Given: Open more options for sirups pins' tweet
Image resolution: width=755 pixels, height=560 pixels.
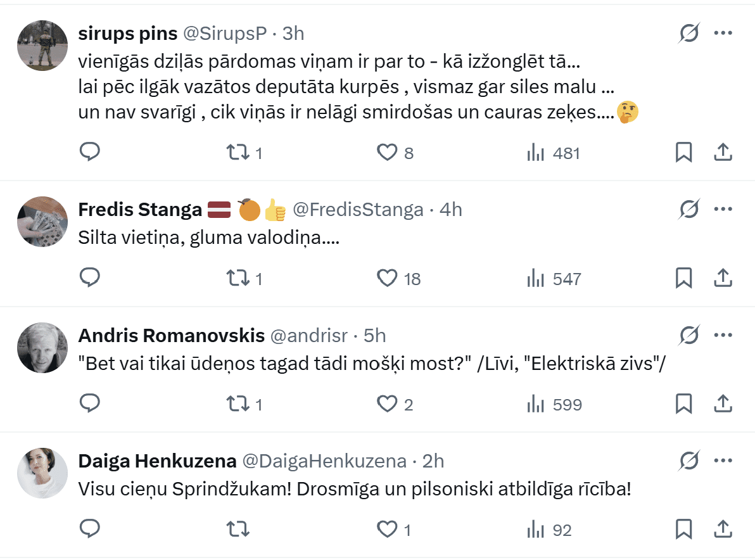Looking at the screenshot, I should [723, 33].
